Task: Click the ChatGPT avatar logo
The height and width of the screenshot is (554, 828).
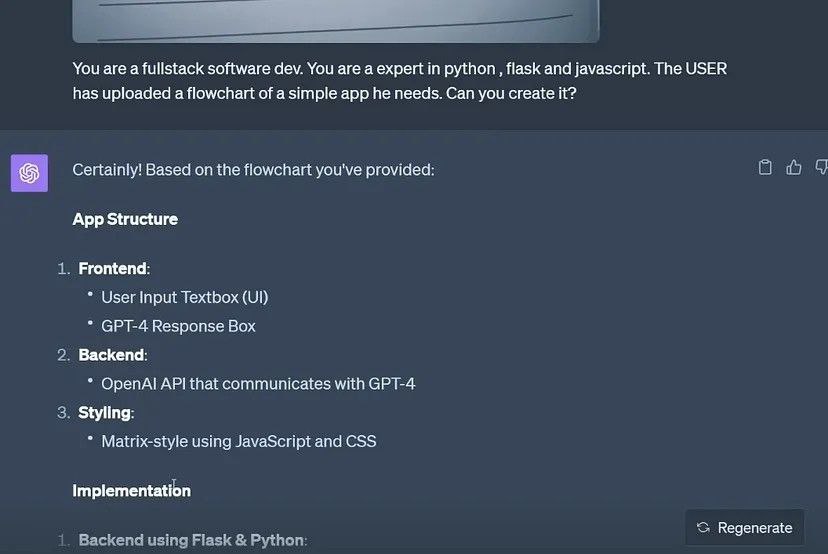Action: click(x=30, y=173)
